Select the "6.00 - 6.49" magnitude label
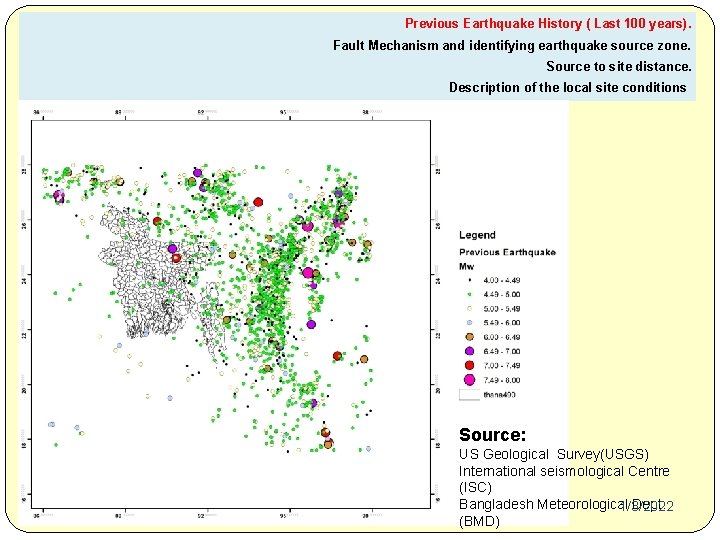 501,337
